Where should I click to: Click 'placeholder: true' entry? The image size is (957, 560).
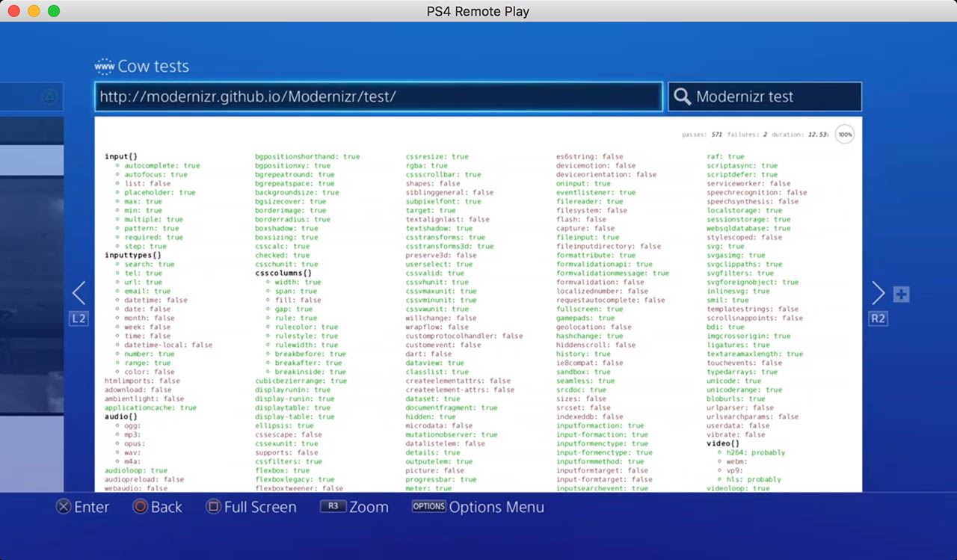160,193
